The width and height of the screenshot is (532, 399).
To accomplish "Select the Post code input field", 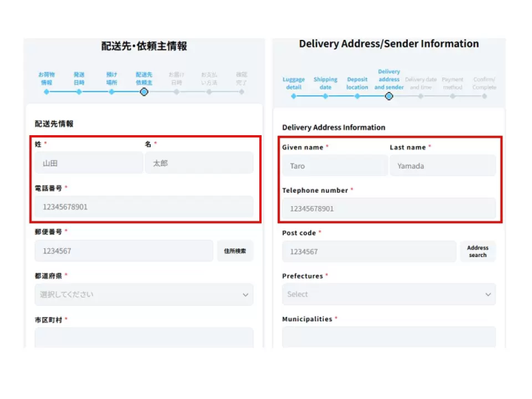I will 369,252.
